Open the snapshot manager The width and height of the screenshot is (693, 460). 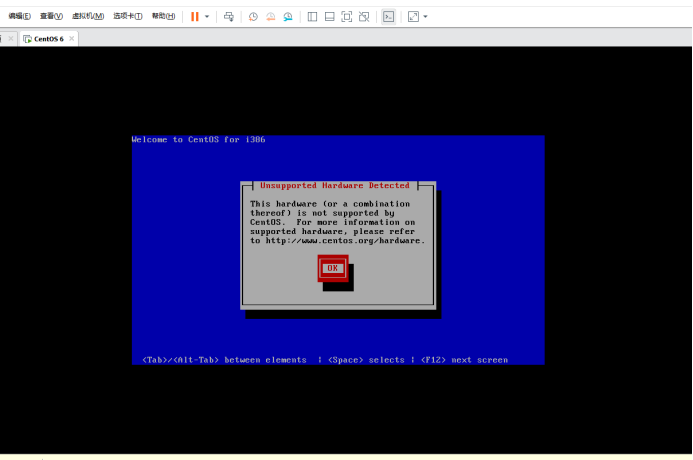point(288,17)
